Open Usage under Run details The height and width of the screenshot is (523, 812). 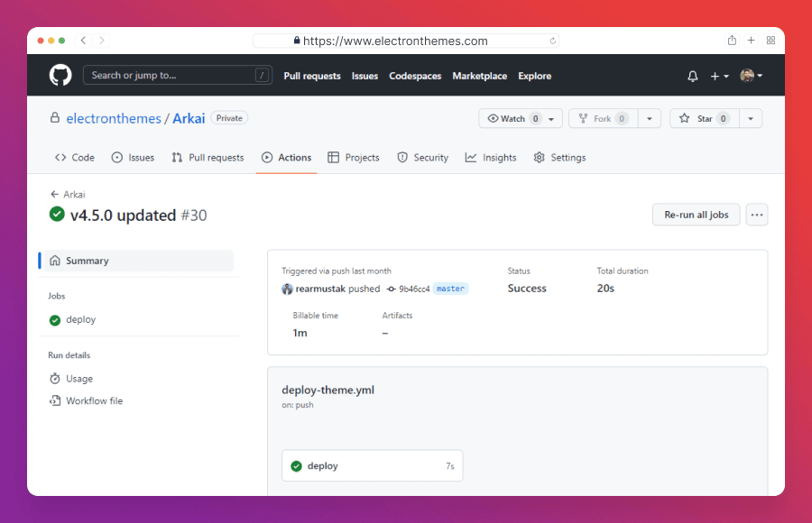tap(71, 379)
